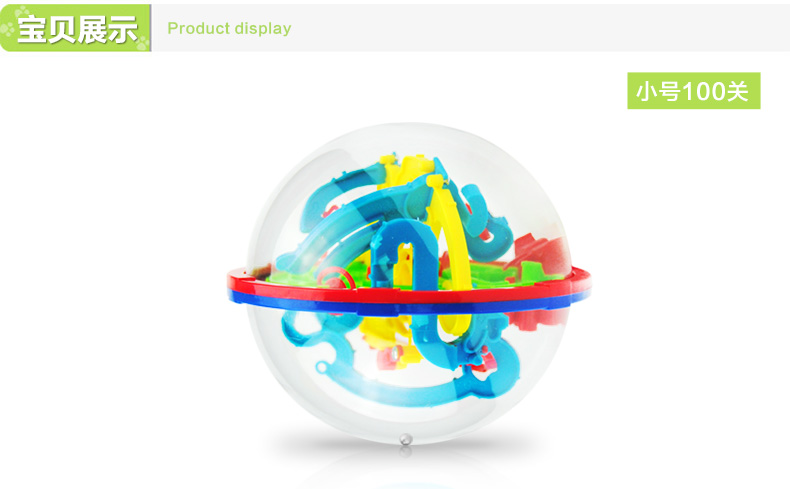
Task: Click the faint paw print icon on the badge's right edge
Action: point(143,43)
